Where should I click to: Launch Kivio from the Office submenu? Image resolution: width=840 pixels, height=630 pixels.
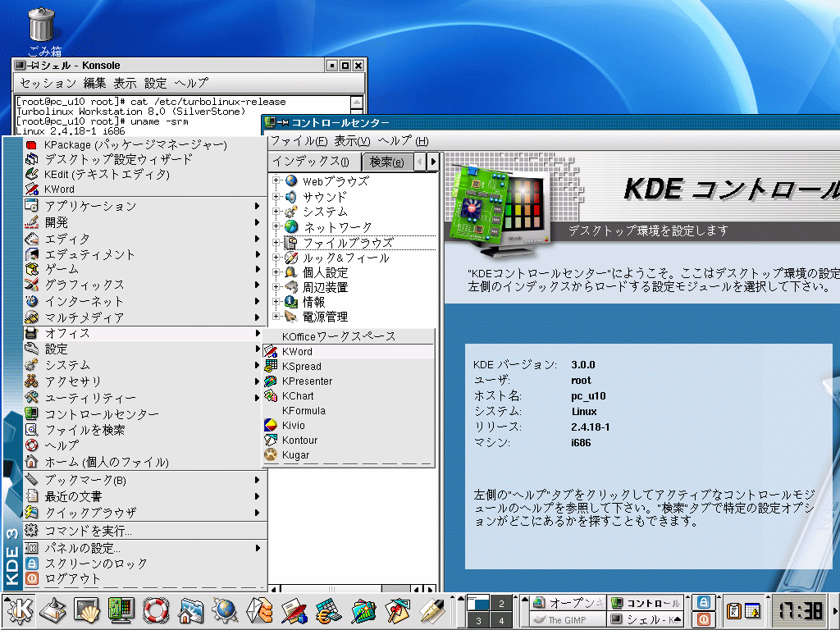click(348, 426)
